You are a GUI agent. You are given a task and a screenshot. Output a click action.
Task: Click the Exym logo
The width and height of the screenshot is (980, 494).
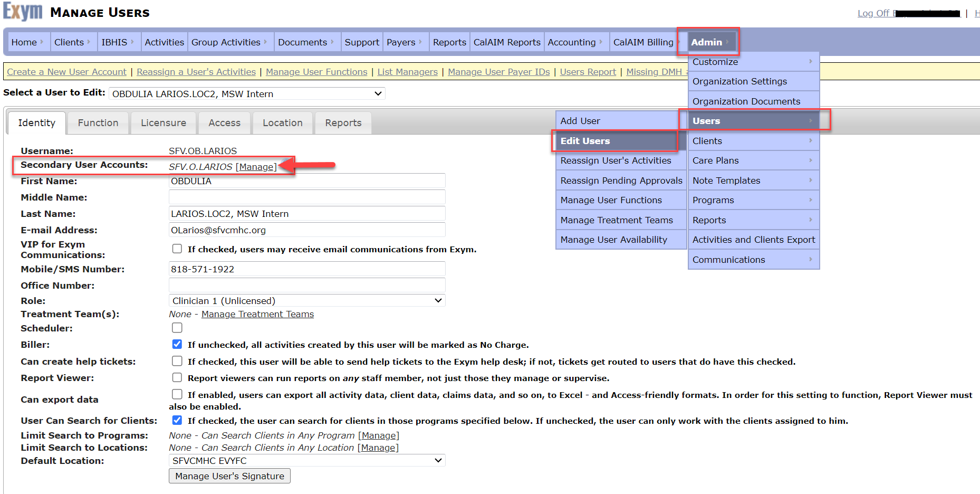pos(23,12)
